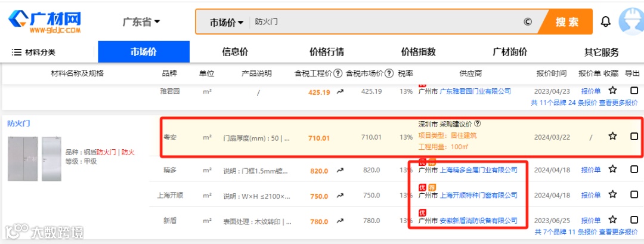
Task: Click the 报价时间 column header
Action: 551,73
